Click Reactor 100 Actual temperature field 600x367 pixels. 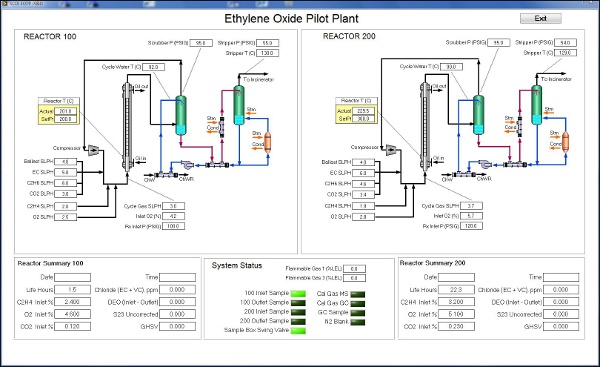coord(65,111)
